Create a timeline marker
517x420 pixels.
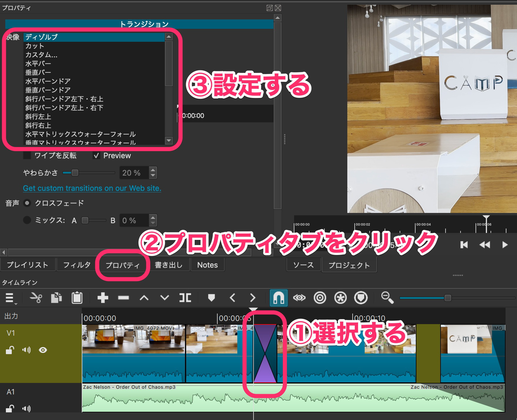click(x=212, y=298)
